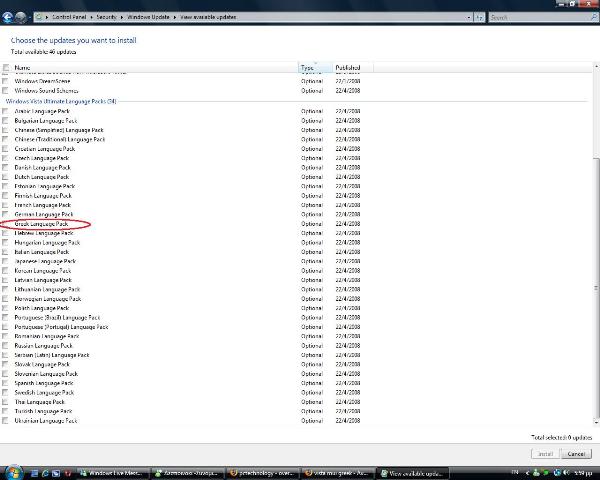Image resolution: width=600 pixels, height=480 pixels.
Task: Check the Italian Language Pack checkbox
Action: pyautogui.click(x=5, y=252)
